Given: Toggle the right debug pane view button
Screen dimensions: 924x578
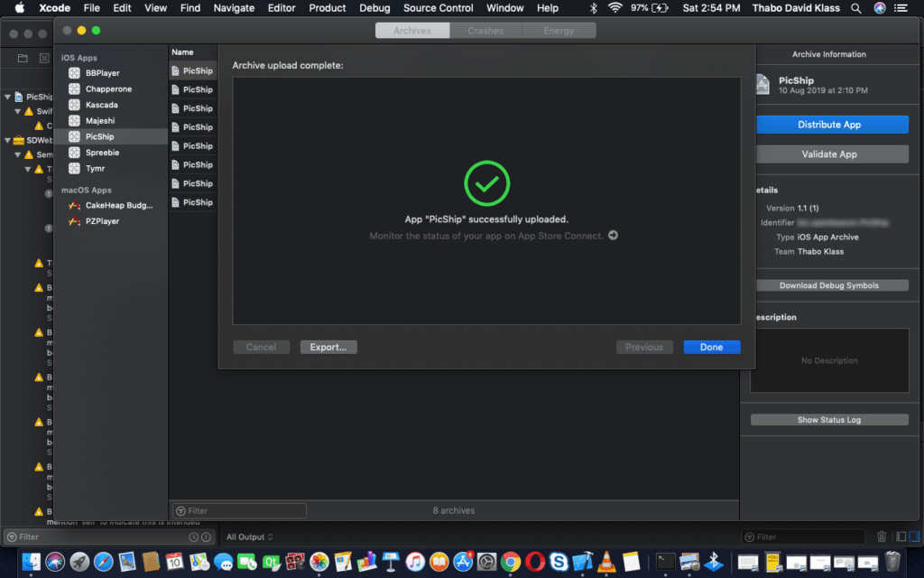Looking at the screenshot, I should [914, 537].
